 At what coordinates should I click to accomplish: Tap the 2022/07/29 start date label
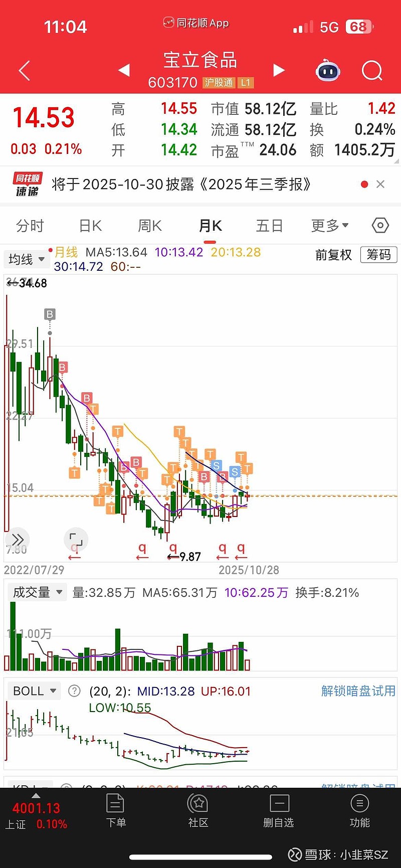click(x=34, y=570)
